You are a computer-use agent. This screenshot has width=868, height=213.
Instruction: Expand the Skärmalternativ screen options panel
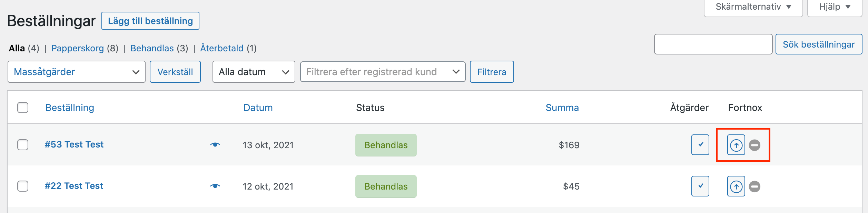pyautogui.click(x=753, y=7)
